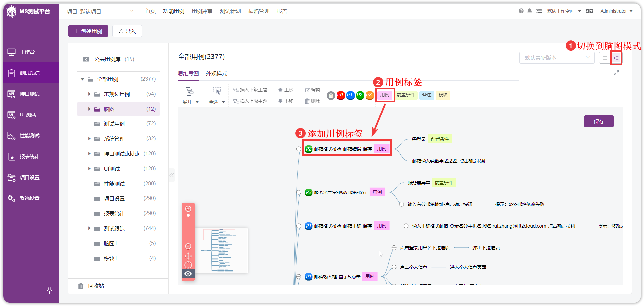Open project selector dropdown
Viewport: 644px width, 306px height.
[x=100, y=11]
